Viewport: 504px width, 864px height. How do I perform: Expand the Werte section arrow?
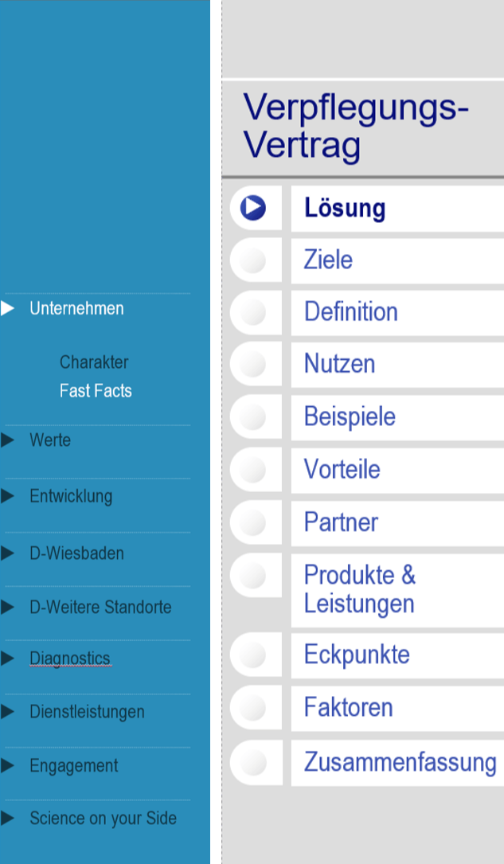[8, 440]
